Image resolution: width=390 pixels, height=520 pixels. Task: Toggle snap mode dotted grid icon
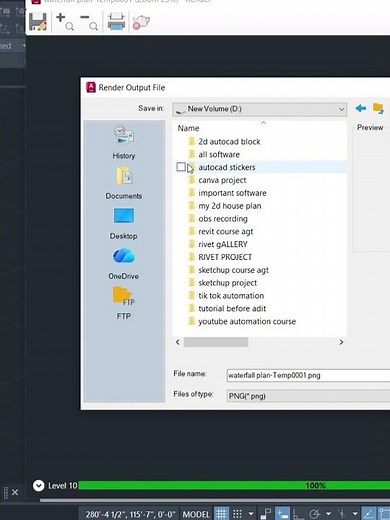pos(237,513)
